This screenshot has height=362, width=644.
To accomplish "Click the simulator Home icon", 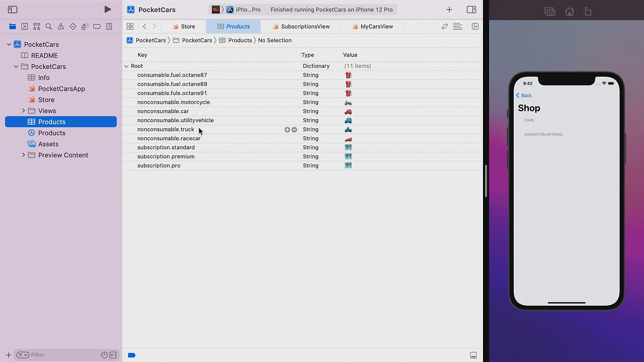I will 570,12.
